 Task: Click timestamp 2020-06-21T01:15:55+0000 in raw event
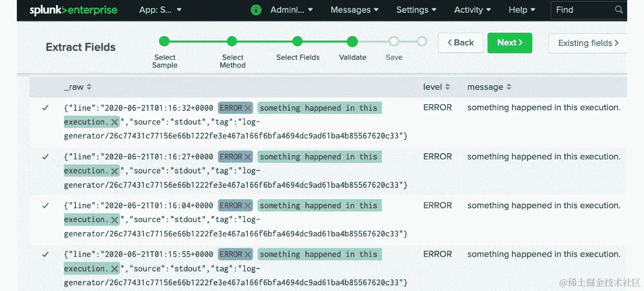click(159, 254)
